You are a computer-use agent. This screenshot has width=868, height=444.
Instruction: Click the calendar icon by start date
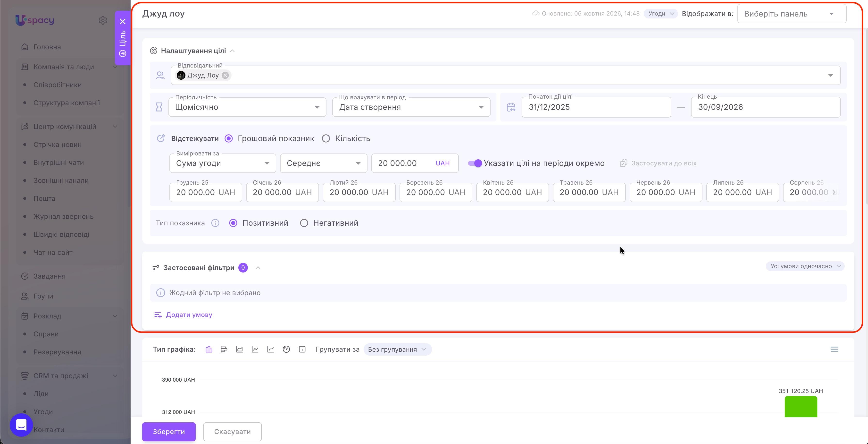pos(511,107)
